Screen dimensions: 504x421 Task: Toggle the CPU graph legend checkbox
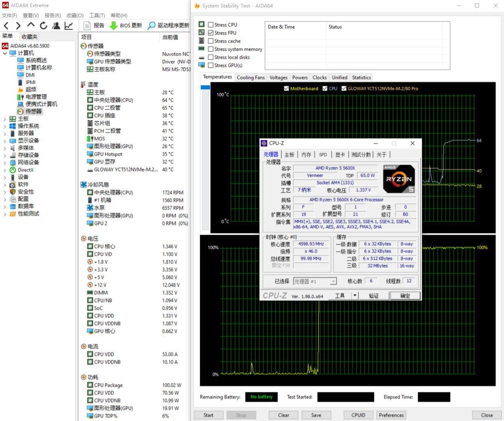click(325, 88)
